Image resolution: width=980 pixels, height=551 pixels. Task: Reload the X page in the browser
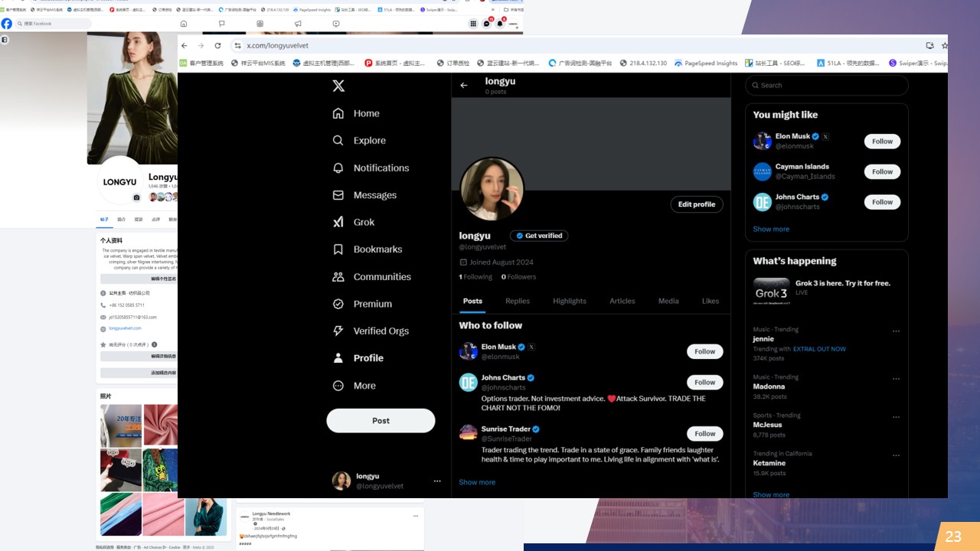click(218, 46)
